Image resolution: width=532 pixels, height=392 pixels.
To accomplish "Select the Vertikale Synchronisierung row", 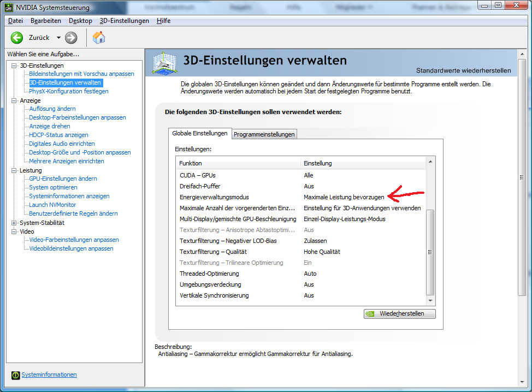I will 300,295.
